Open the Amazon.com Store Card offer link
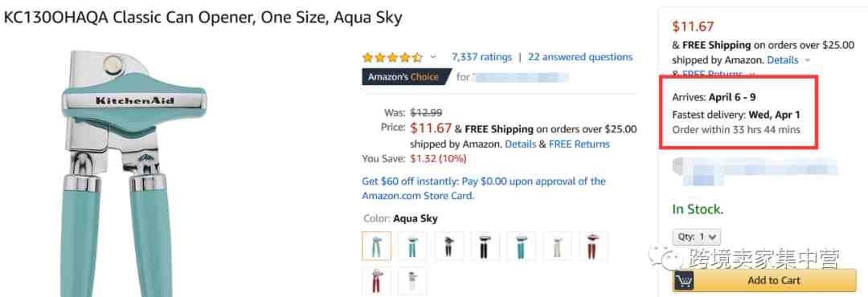Screen dimensions: 868x297 (484, 189)
